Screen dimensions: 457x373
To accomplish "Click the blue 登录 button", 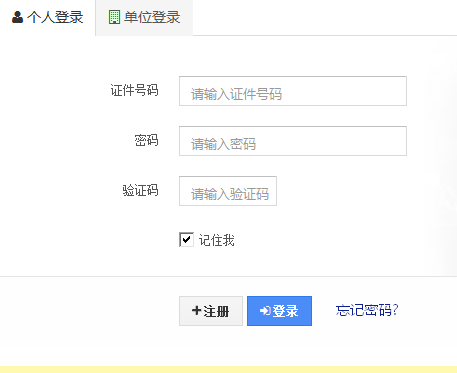I will coord(279,311).
